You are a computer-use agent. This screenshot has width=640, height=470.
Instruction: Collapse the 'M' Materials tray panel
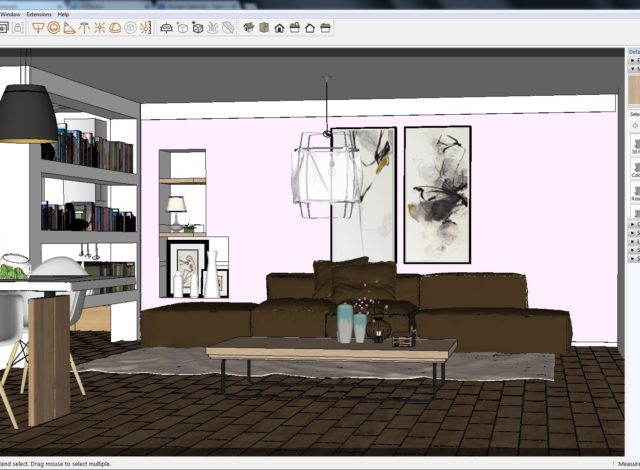pyautogui.click(x=634, y=69)
